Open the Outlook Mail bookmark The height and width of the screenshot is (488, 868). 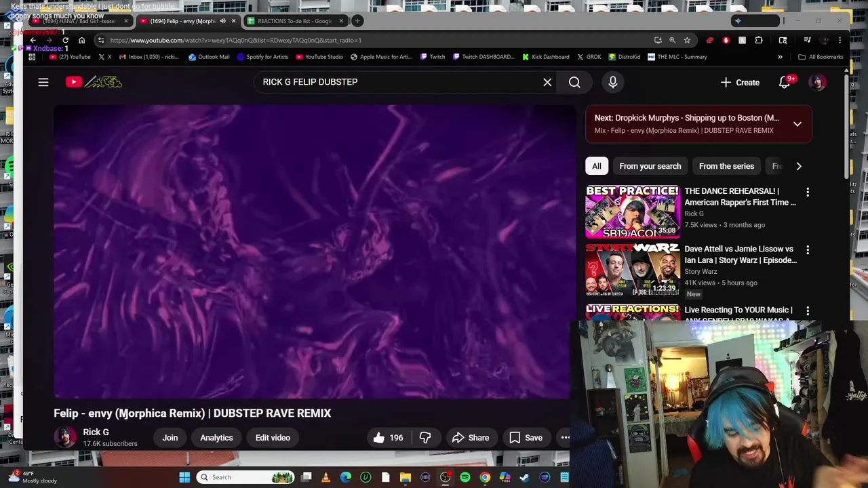pyautogui.click(x=209, y=57)
